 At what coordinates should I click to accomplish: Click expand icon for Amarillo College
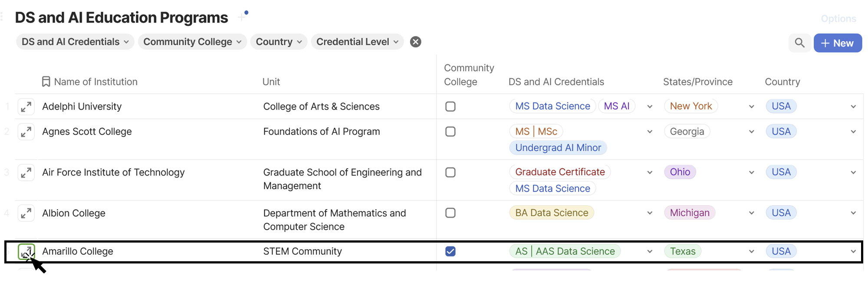click(26, 252)
